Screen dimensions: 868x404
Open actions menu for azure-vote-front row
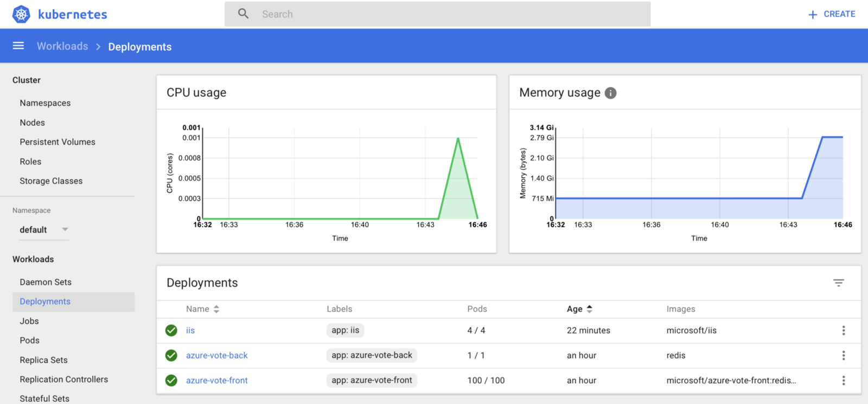click(844, 380)
